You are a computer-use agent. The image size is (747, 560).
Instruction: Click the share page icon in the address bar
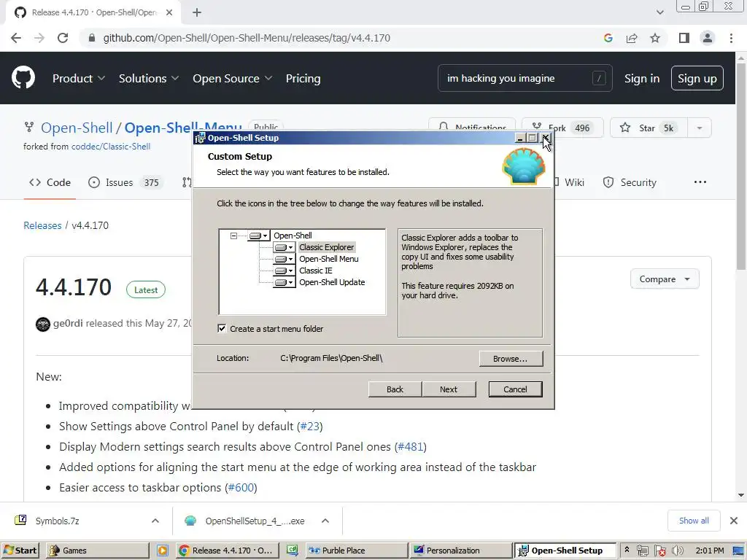[632, 38]
